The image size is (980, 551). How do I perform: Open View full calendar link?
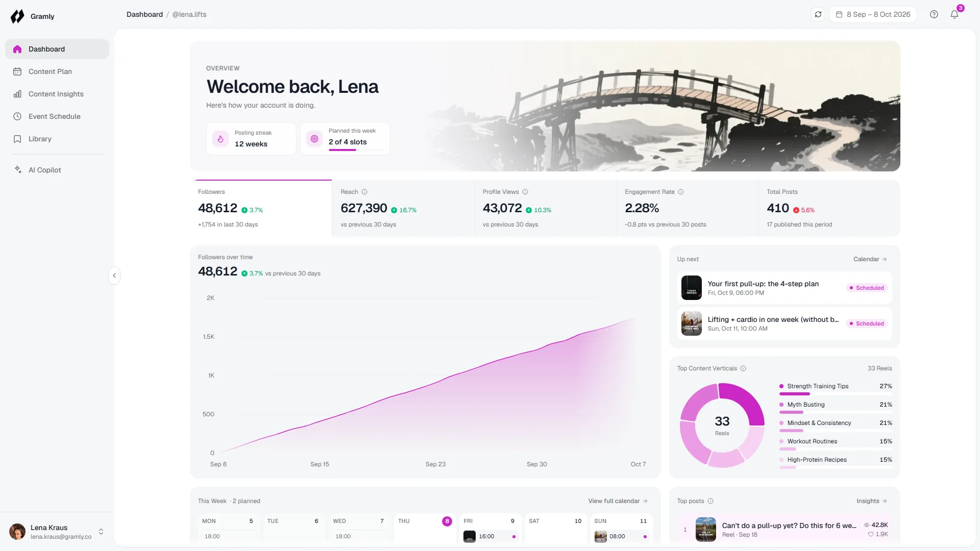tap(618, 501)
